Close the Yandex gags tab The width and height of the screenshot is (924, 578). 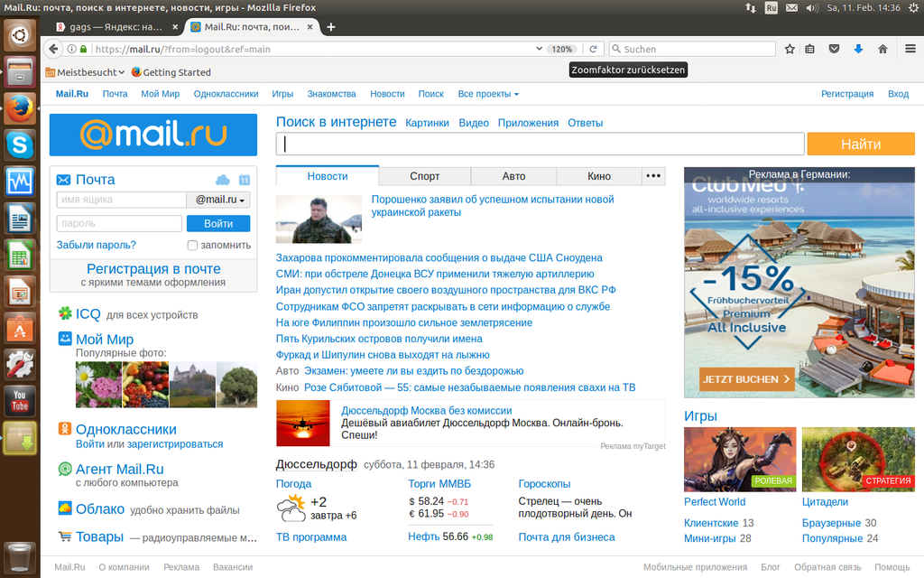pyautogui.click(x=175, y=26)
